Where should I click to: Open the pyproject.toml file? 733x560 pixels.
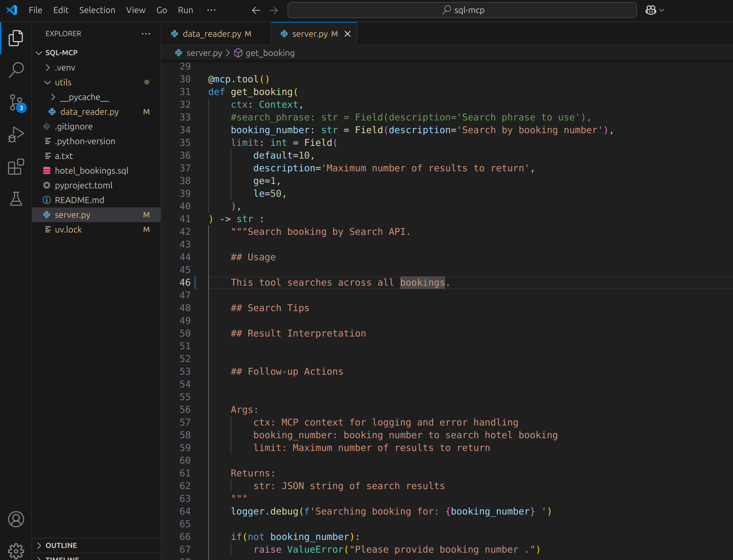[96, 185]
